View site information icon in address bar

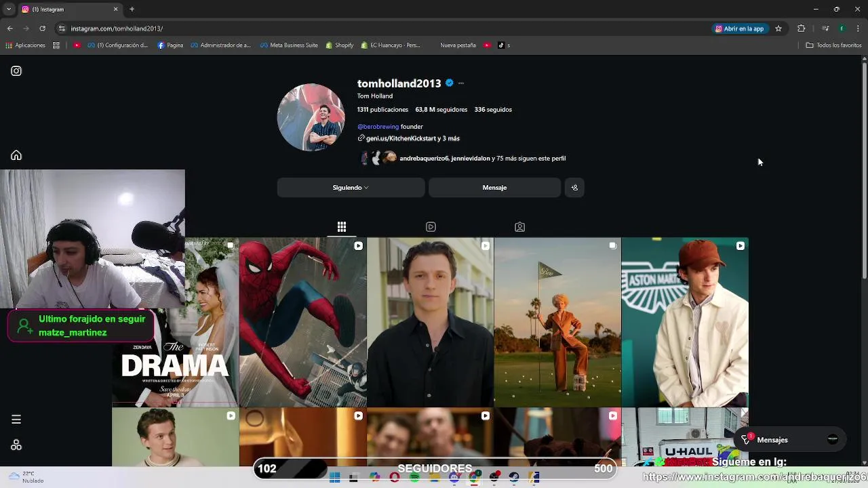coord(62,28)
